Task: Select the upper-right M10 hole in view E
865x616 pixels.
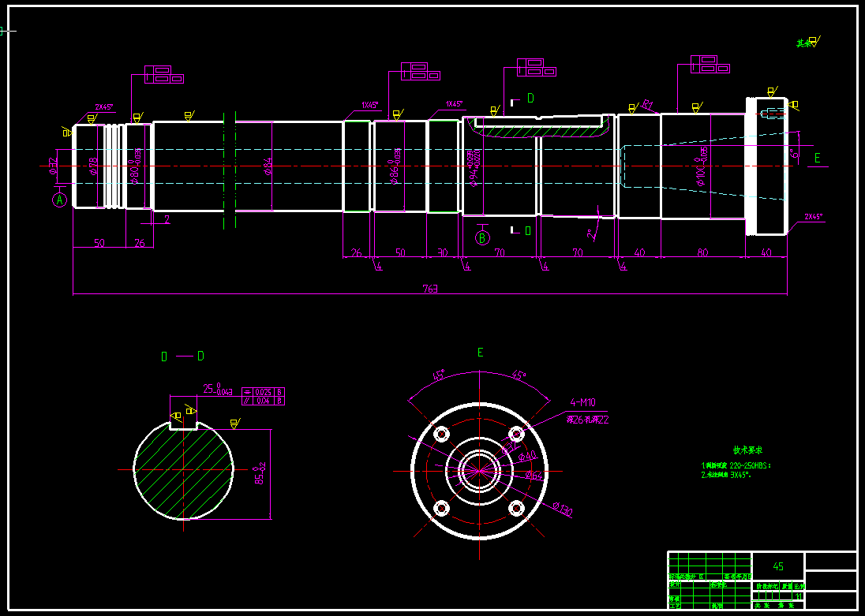Action: pyautogui.click(x=516, y=434)
